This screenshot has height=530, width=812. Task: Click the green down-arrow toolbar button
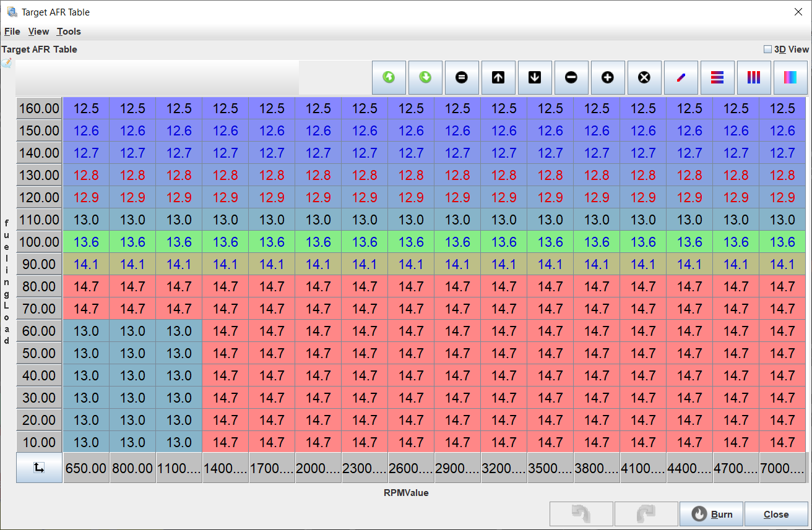tap(425, 77)
